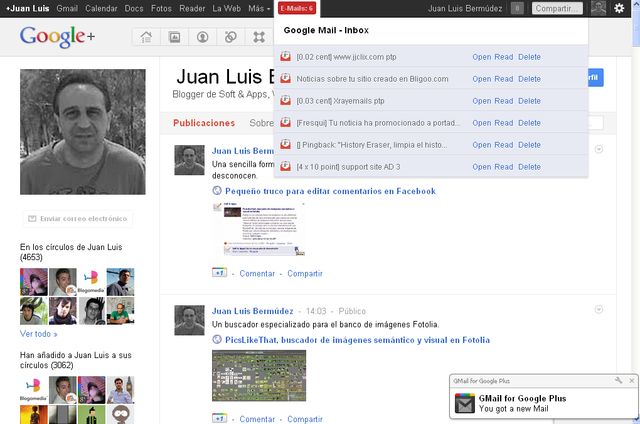Delete the www.jjclix.com ptp email

(529, 57)
